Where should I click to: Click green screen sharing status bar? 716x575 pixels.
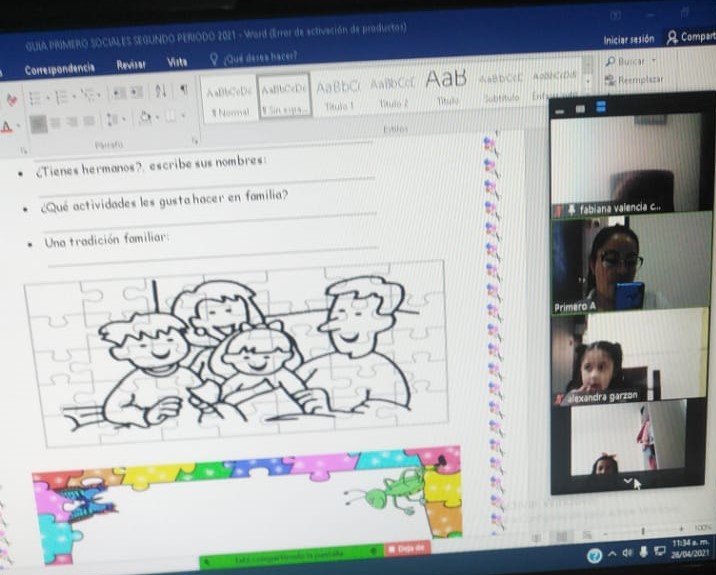[x=292, y=556]
